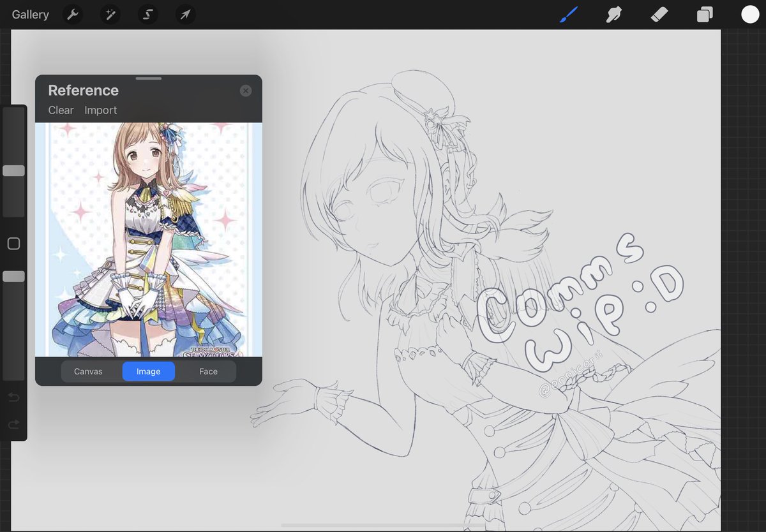Redo the last undone stroke
766x532 pixels.
coord(13,424)
